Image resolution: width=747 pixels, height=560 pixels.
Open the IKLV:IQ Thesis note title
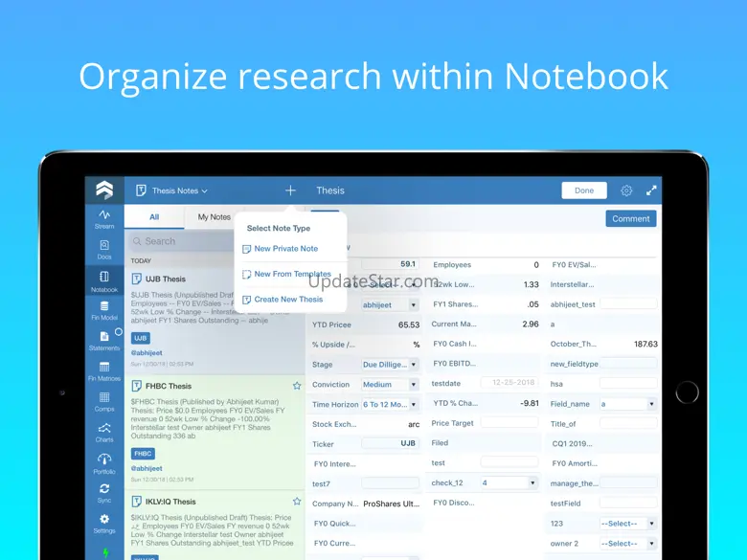click(170, 502)
